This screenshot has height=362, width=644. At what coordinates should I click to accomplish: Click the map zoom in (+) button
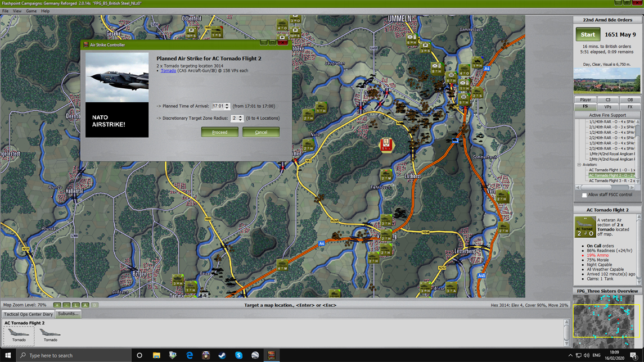pyautogui.click(x=57, y=305)
